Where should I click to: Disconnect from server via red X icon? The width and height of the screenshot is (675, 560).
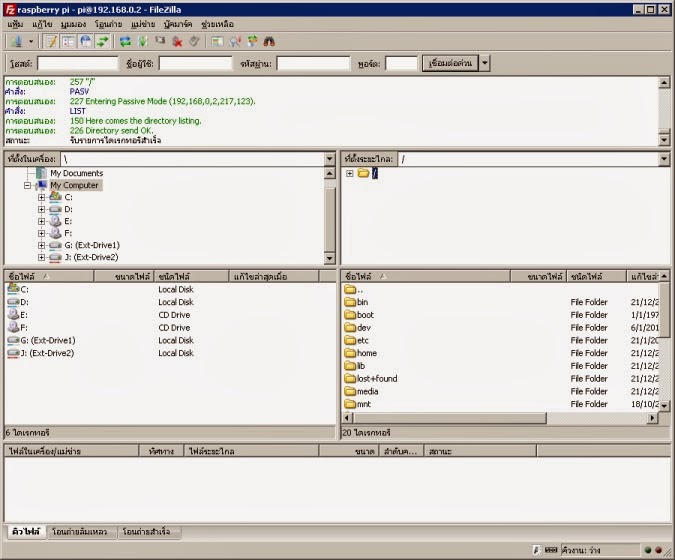point(177,41)
